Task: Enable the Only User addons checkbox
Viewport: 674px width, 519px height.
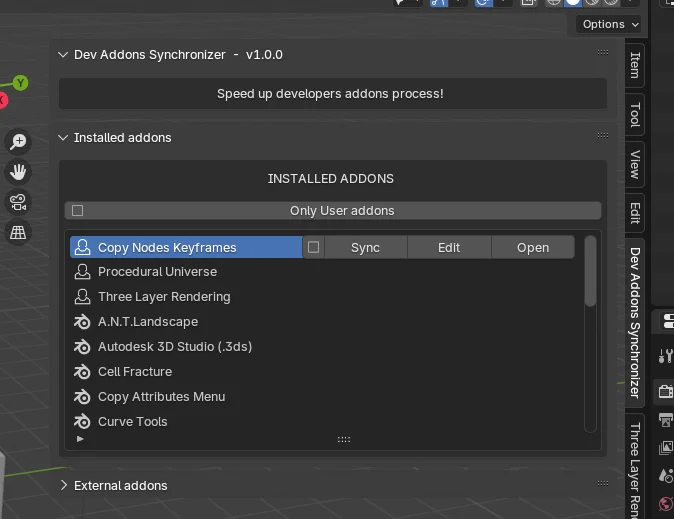Action: (x=77, y=211)
